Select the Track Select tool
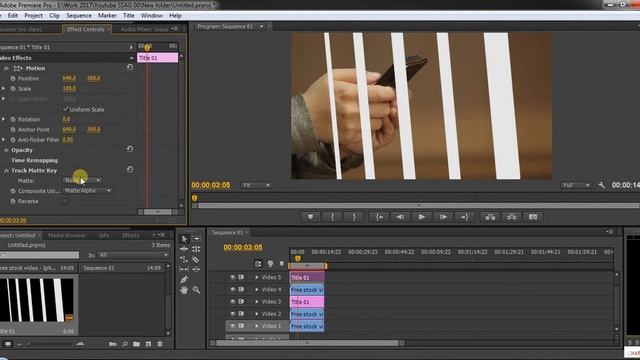The height and width of the screenshot is (360, 640). [196, 239]
